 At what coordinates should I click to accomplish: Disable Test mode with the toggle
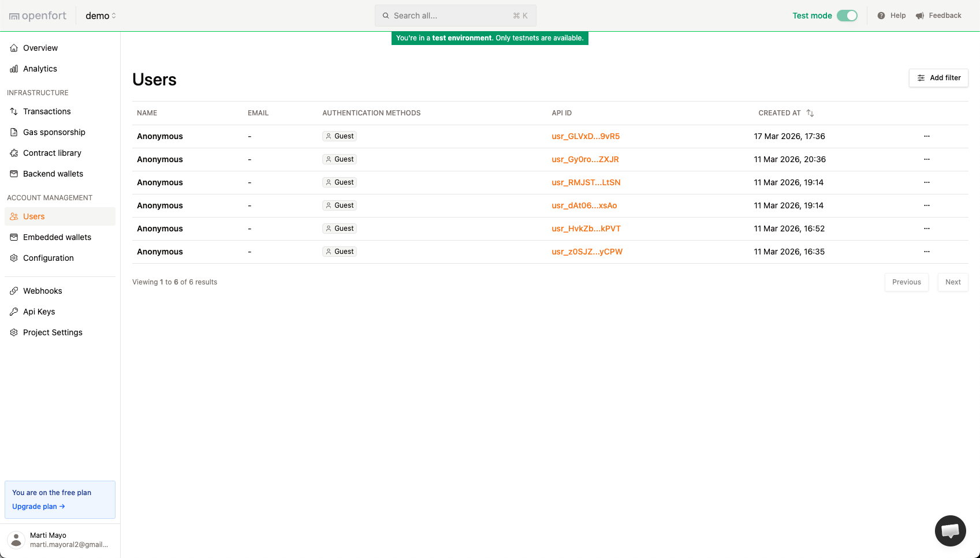(847, 16)
